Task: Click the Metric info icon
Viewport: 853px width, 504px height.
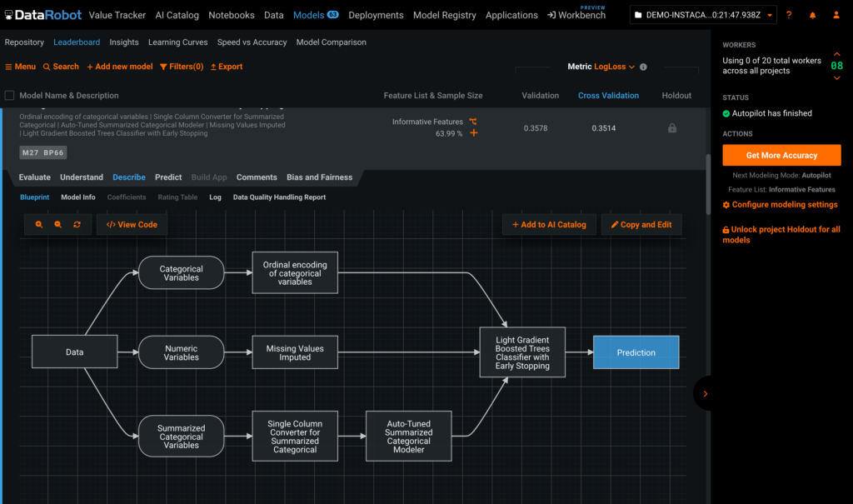Action: [x=643, y=67]
